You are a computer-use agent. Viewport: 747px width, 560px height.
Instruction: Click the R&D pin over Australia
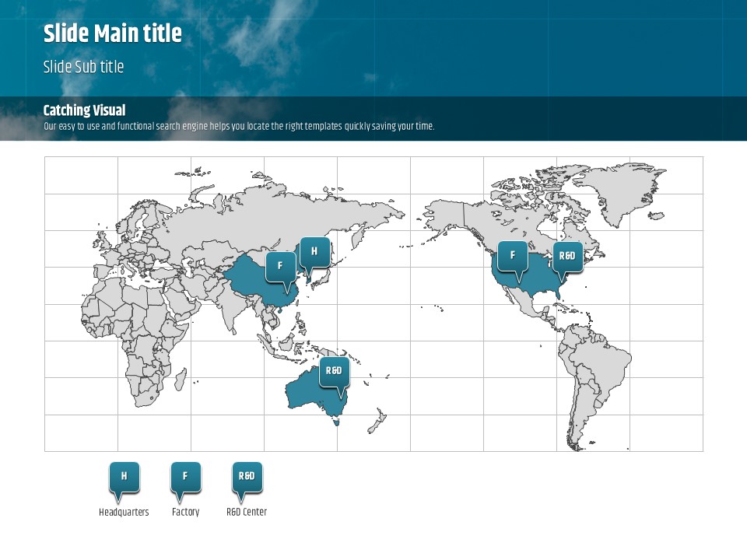point(334,372)
